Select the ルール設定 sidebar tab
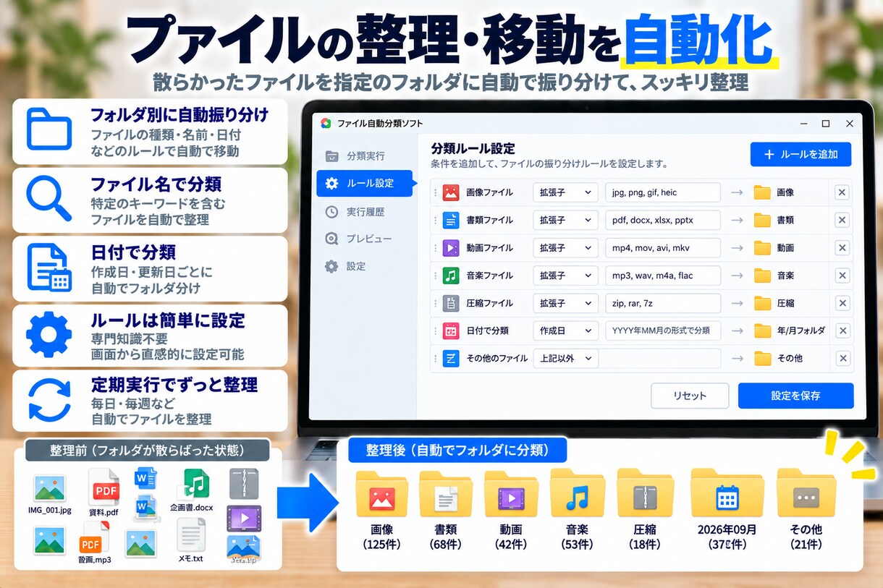Image resolution: width=883 pixels, height=588 pixels. pos(364,183)
